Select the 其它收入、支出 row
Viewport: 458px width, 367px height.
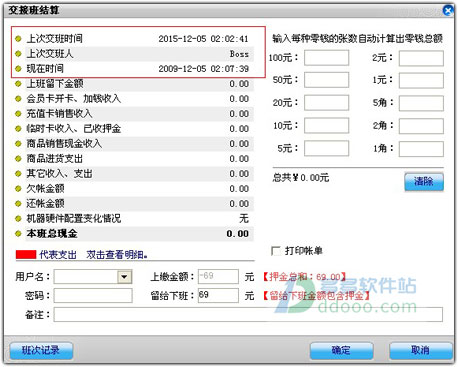(x=134, y=174)
